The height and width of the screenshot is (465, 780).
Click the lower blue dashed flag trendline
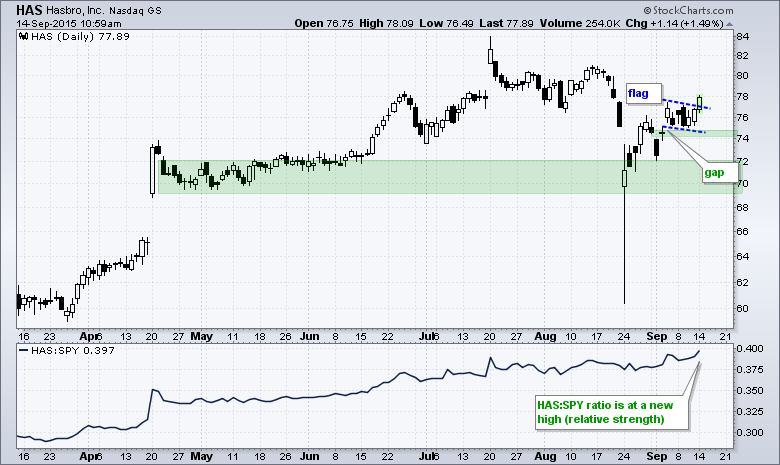(684, 129)
